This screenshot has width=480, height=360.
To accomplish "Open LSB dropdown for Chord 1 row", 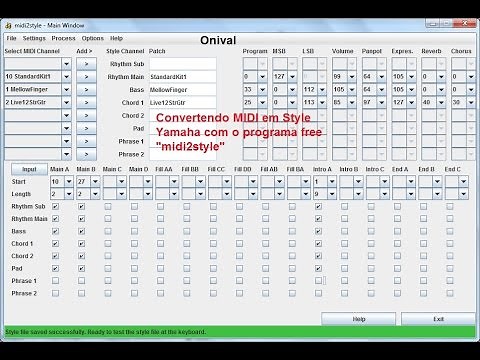I will coord(322,102).
